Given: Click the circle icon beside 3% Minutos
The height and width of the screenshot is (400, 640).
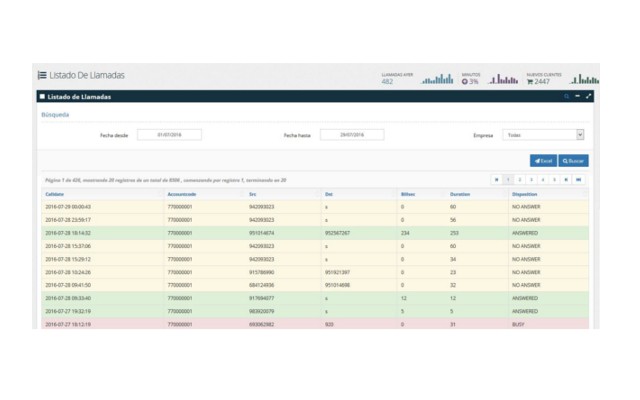Looking at the screenshot, I should [x=464, y=82].
